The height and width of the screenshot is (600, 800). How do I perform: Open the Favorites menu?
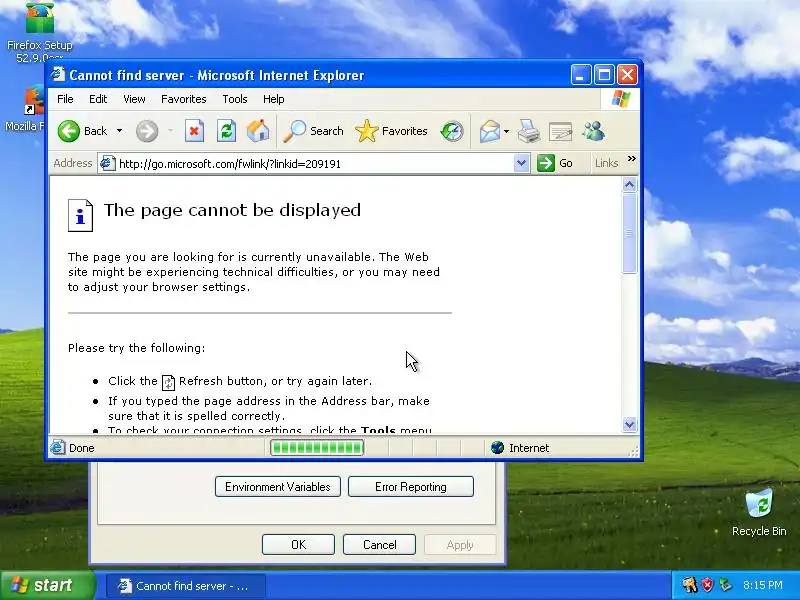tap(184, 99)
